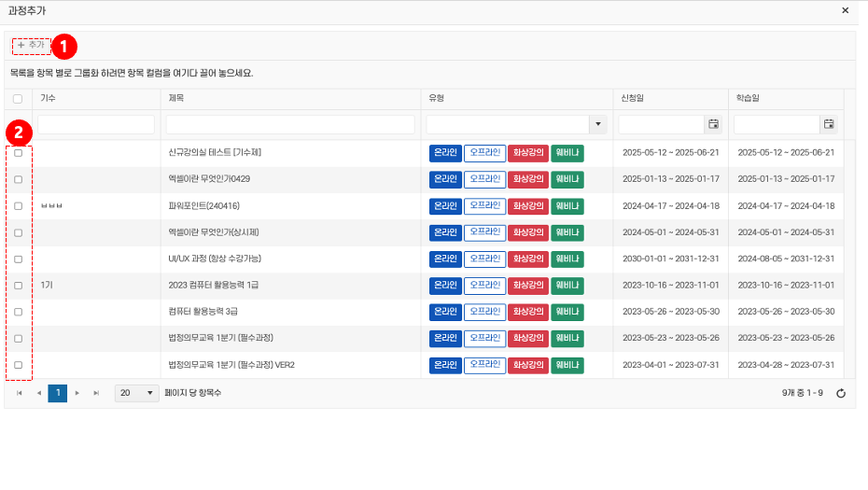Open the 신청일 filter calendar picker

click(713, 124)
